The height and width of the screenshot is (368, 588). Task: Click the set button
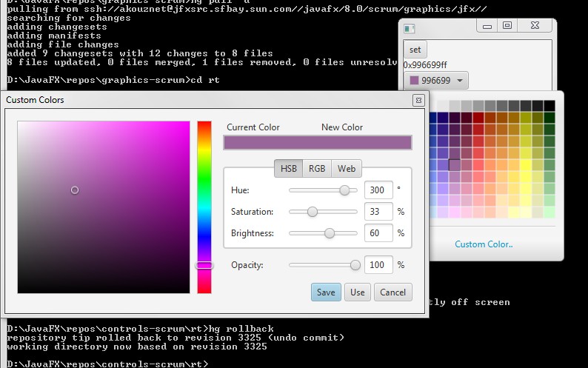[x=415, y=50]
